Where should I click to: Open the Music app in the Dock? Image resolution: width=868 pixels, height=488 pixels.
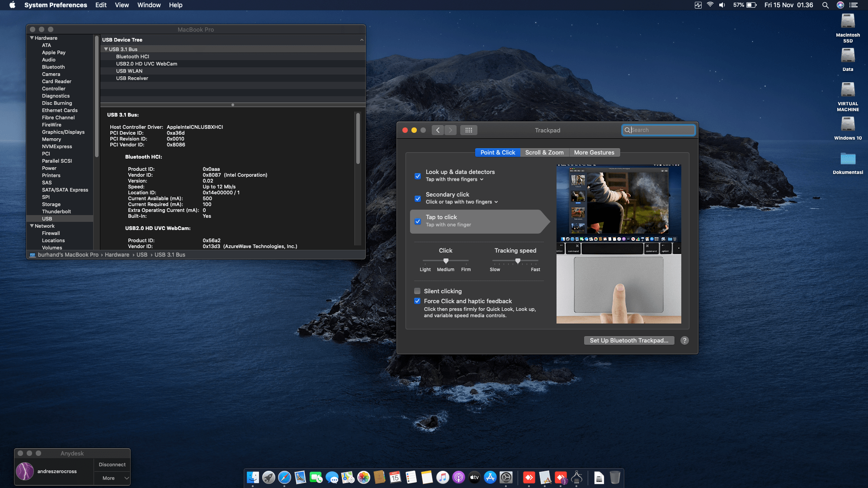(x=442, y=477)
